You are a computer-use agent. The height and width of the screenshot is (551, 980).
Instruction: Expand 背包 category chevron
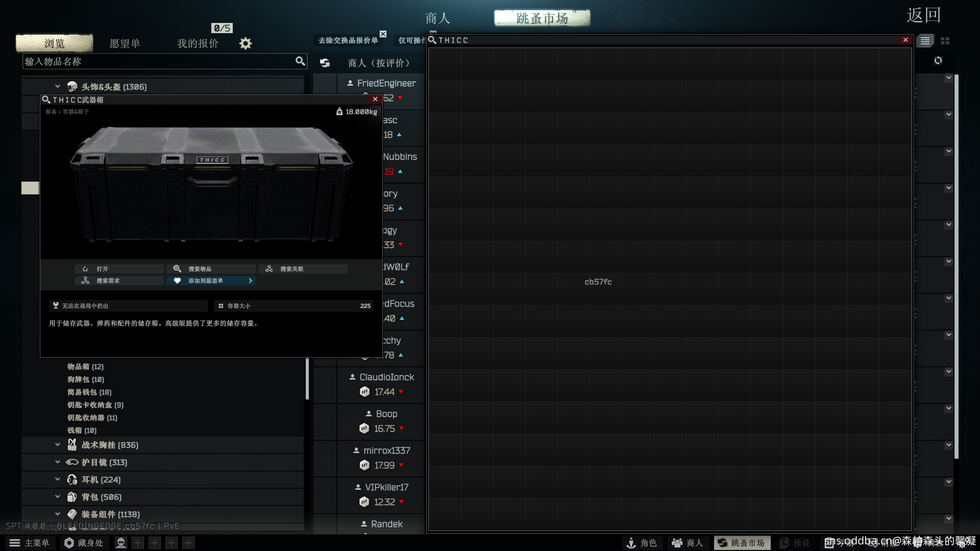(58, 497)
